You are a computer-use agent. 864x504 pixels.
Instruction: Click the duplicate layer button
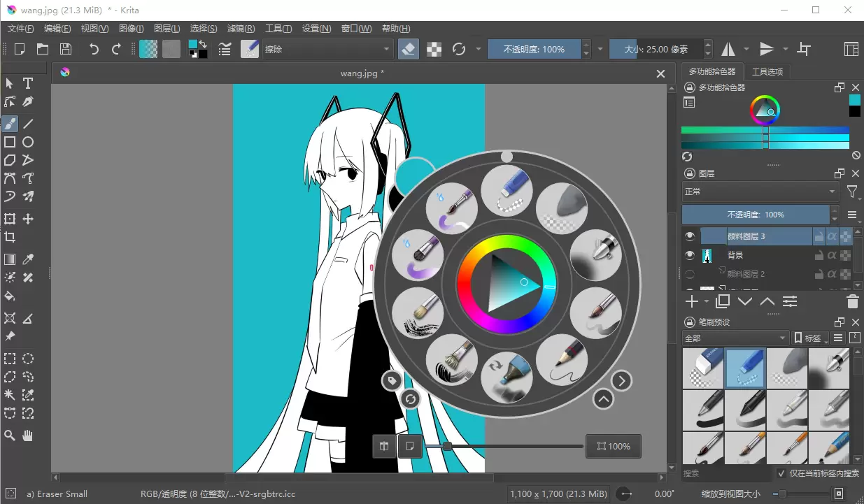coord(723,301)
